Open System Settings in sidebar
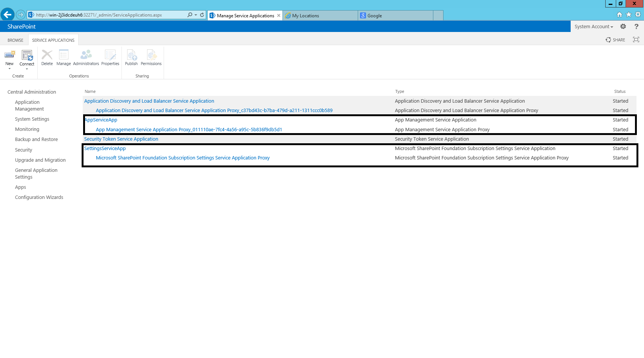Image resolution: width=644 pixels, height=358 pixels. 32,119
